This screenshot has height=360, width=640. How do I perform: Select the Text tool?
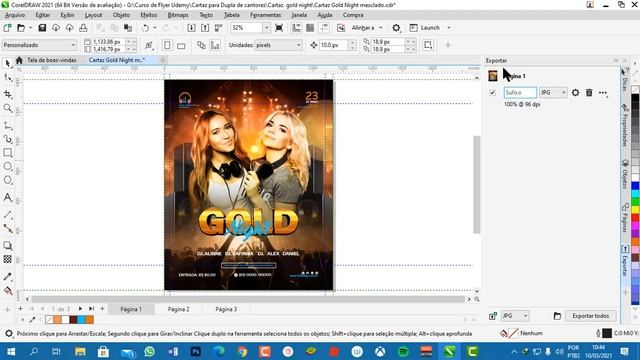(x=7, y=198)
